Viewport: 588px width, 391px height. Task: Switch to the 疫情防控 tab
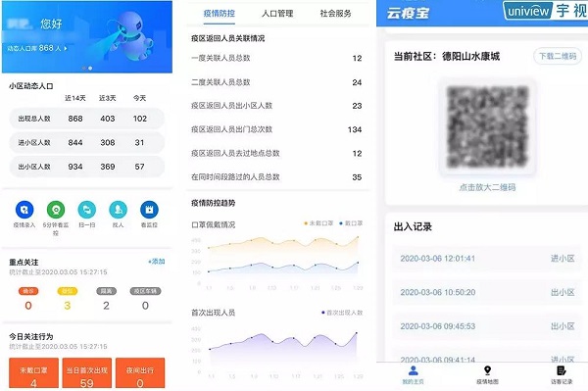click(x=219, y=14)
